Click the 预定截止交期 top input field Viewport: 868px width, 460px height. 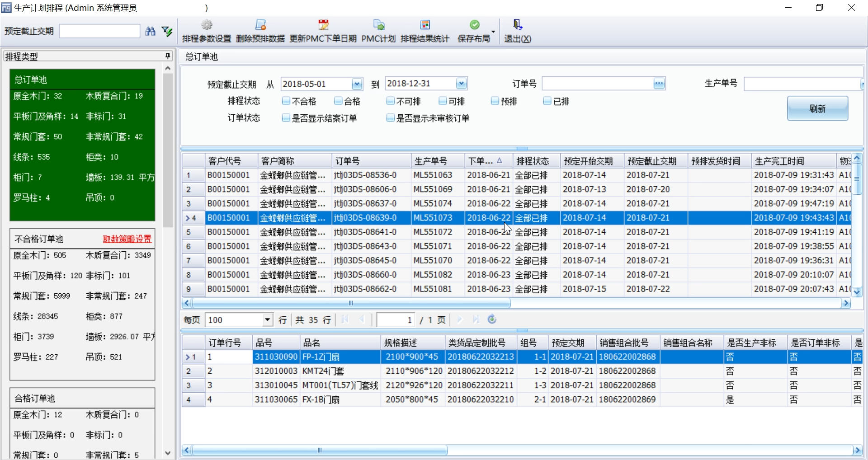99,31
